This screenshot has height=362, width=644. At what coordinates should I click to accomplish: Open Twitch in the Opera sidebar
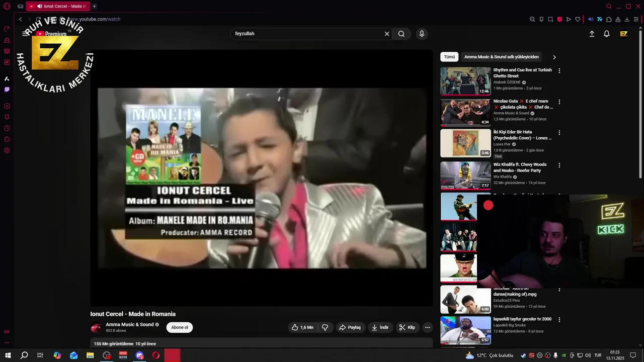click(x=7, y=89)
